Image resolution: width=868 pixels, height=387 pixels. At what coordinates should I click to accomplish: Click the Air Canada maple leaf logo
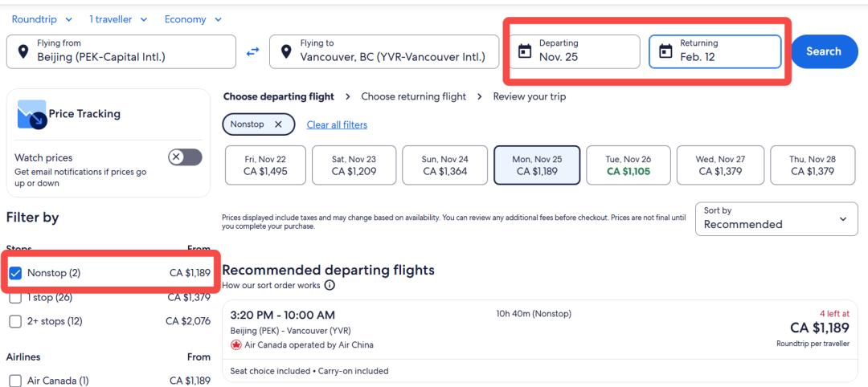point(235,345)
